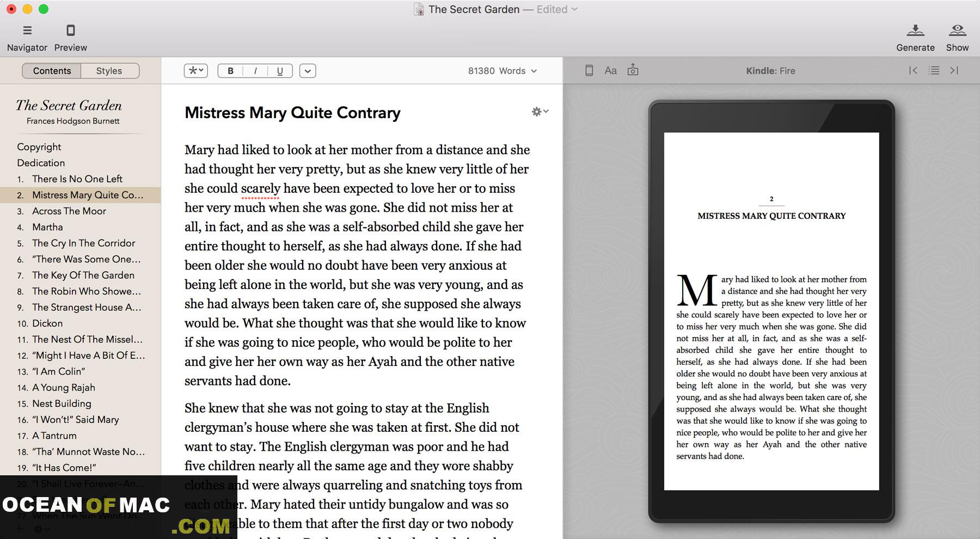Image resolution: width=980 pixels, height=539 pixels.
Task: Open chapter The Key Of The Garden
Action: tap(81, 275)
